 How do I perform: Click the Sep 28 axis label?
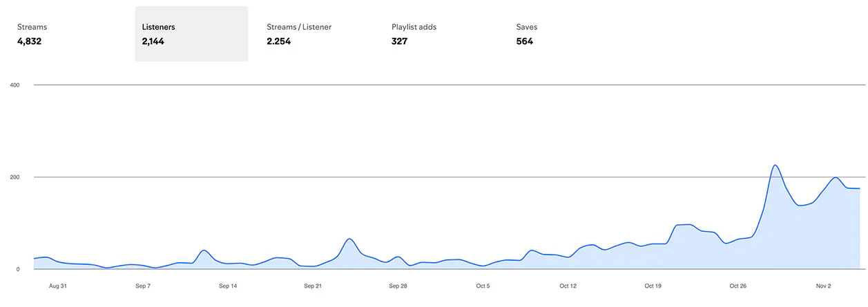398,286
